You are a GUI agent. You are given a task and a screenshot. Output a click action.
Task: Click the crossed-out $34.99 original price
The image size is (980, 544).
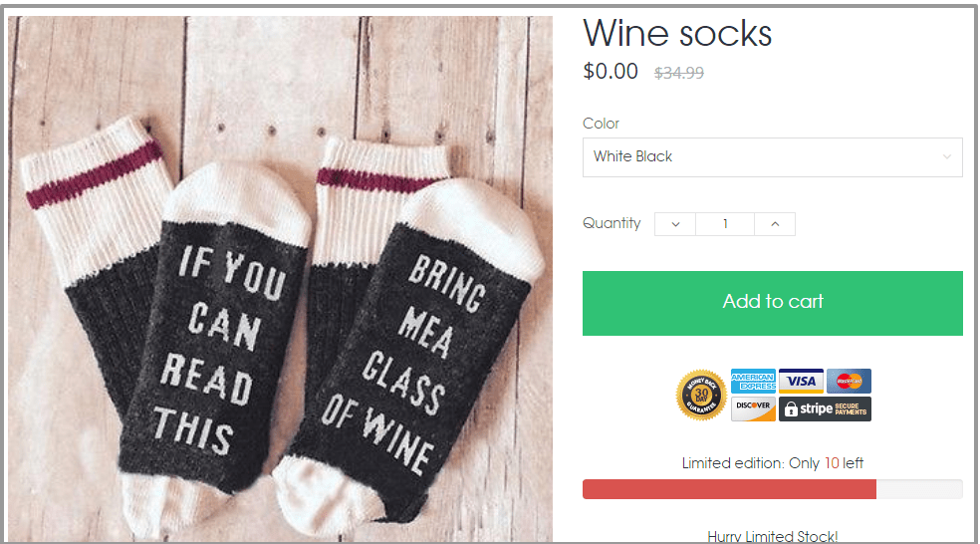point(679,73)
